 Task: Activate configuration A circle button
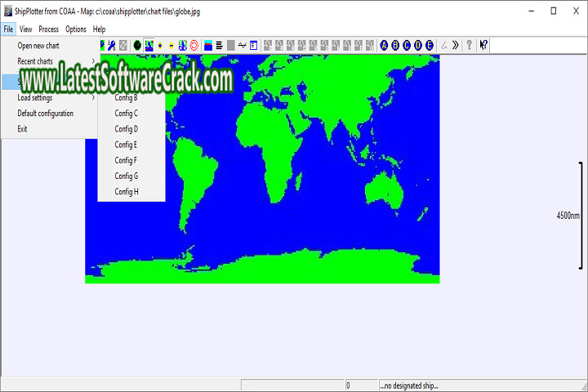384,46
